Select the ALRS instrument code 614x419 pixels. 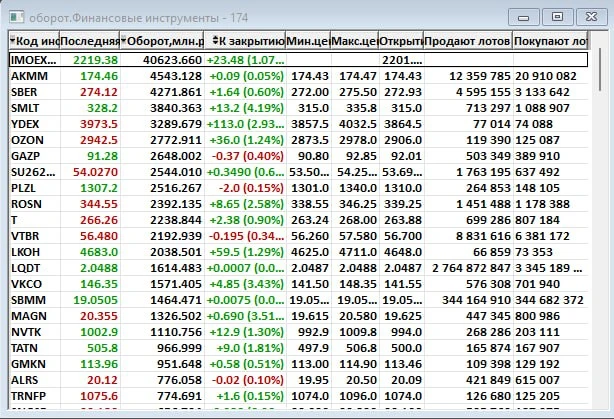coord(25,380)
